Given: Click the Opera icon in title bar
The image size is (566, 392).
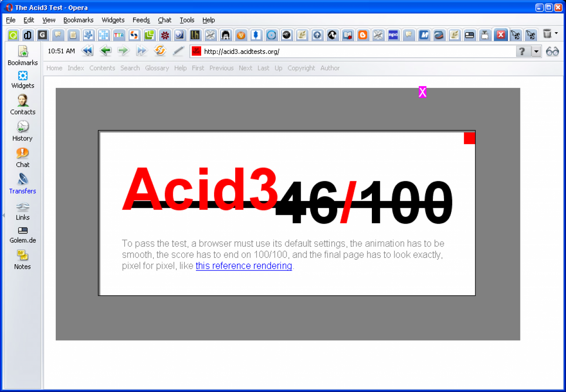Looking at the screenshot, I should (x=9, y=7).
